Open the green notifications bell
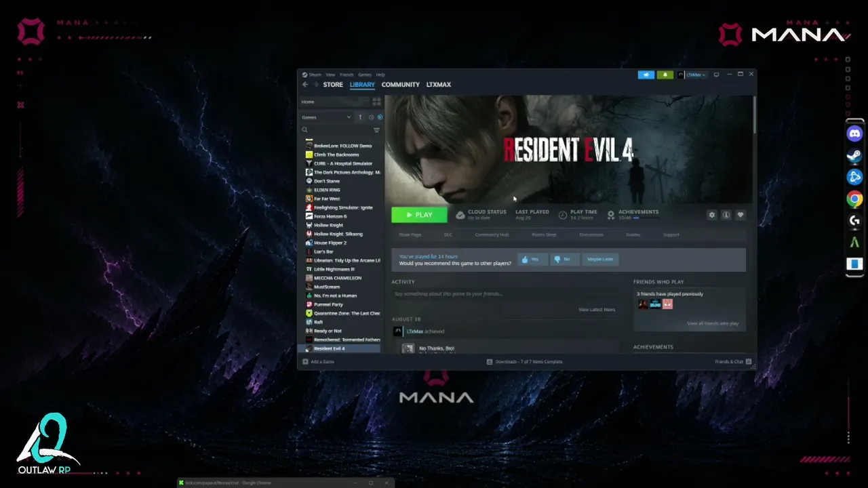Image resolution: width=868 pixels, height=488 pixels. (x=665, y=75)
